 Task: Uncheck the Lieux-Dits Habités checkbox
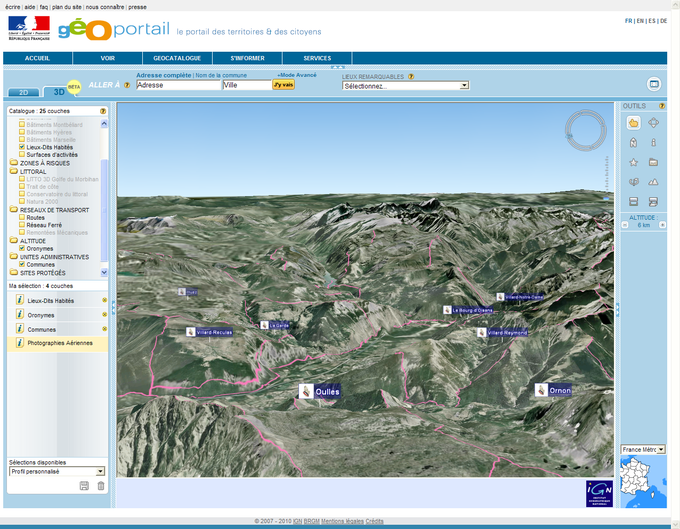coord(22,147)
